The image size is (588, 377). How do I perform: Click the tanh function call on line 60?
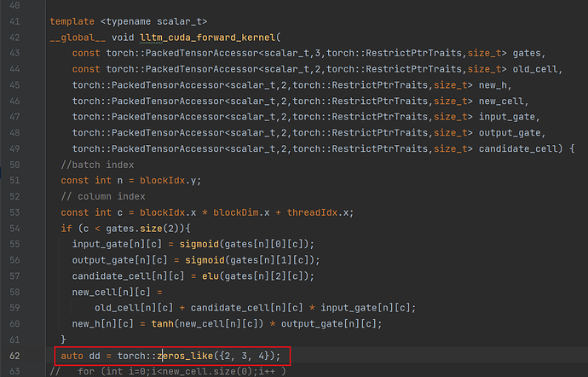coord(163,323)
